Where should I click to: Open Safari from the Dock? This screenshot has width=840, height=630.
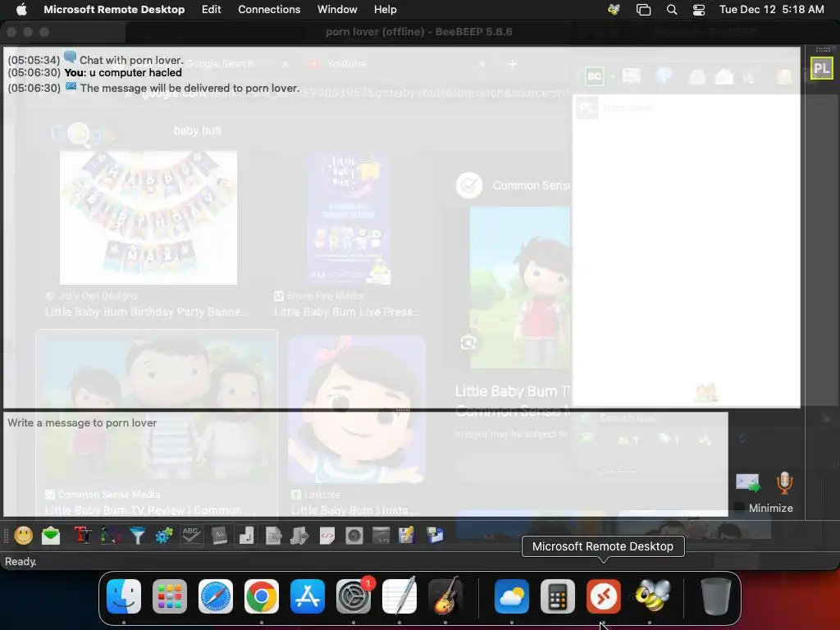pyautogui.click(x=216, y=596)
